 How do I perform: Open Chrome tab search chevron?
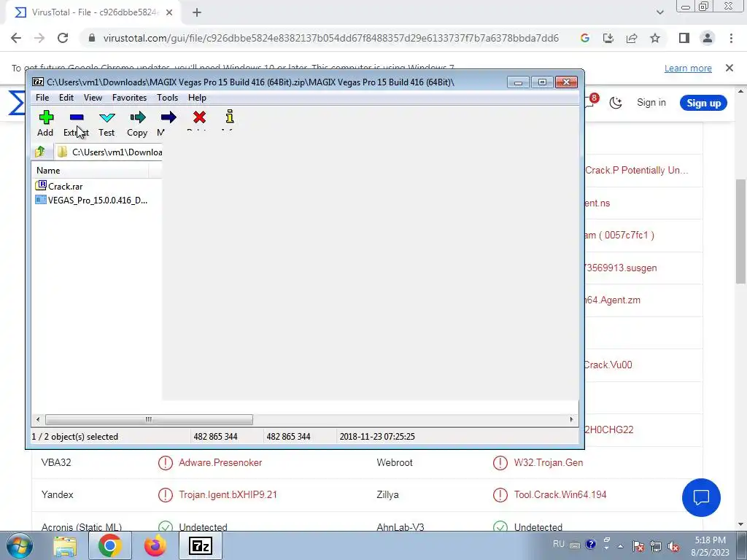(659, 13)
